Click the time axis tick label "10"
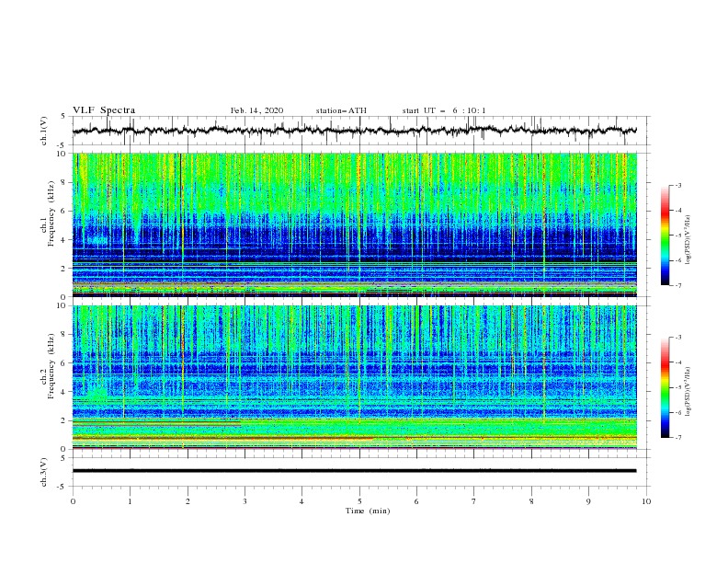728x563 pixels. click(x=646, y=501)
